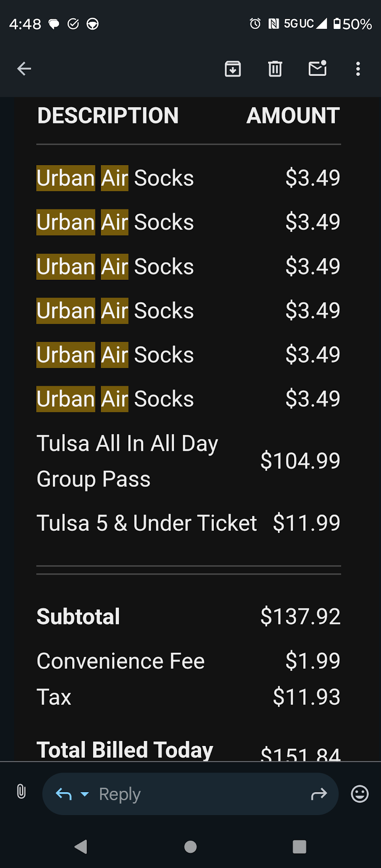Mark the email as unread

(x=317, y=69)
